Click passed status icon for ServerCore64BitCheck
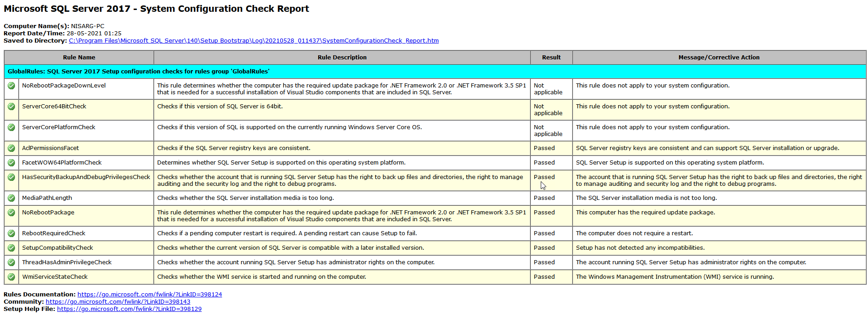868x315 pixels. point(11,107)
